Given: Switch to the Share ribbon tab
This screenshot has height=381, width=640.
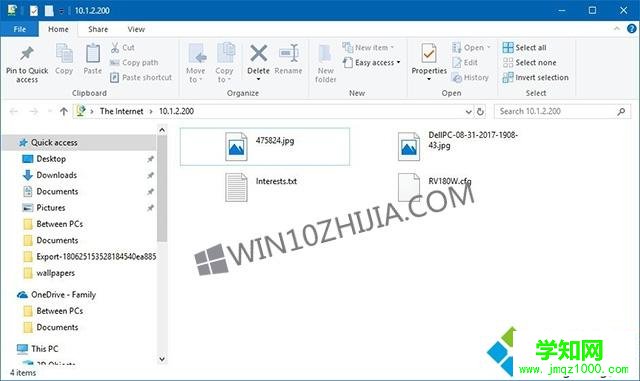Looking at the screenshot, I should point(98,29).
